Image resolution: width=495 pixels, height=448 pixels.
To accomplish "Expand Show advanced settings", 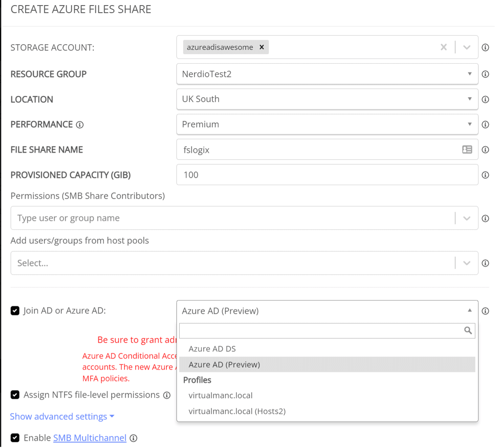I will pos(62,417).
